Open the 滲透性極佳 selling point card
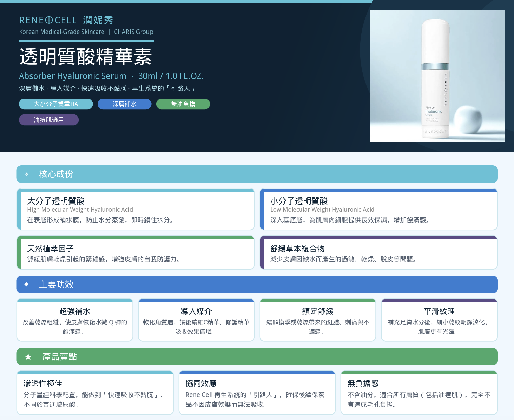The width and height of the screenshot is (514, 420). coord(95,393)
